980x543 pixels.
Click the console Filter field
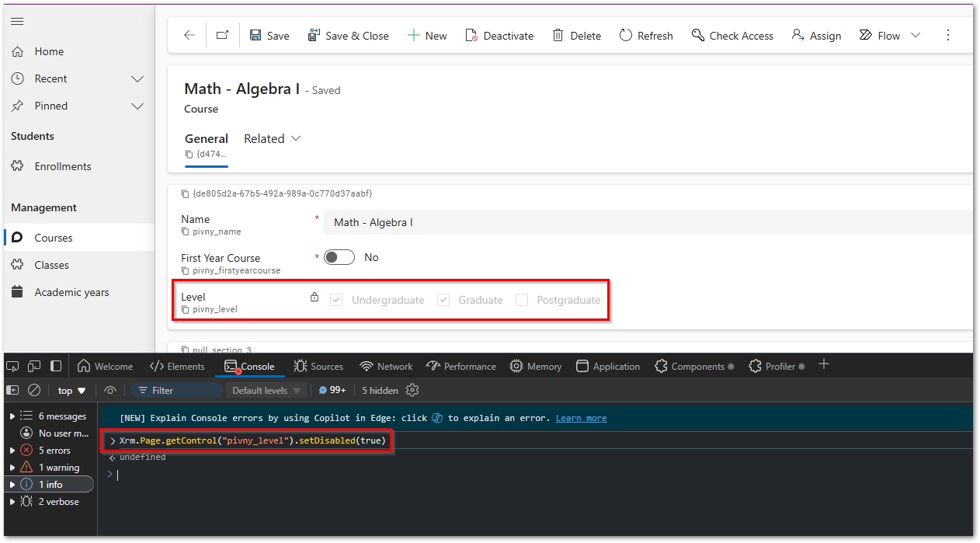(176, 390)
